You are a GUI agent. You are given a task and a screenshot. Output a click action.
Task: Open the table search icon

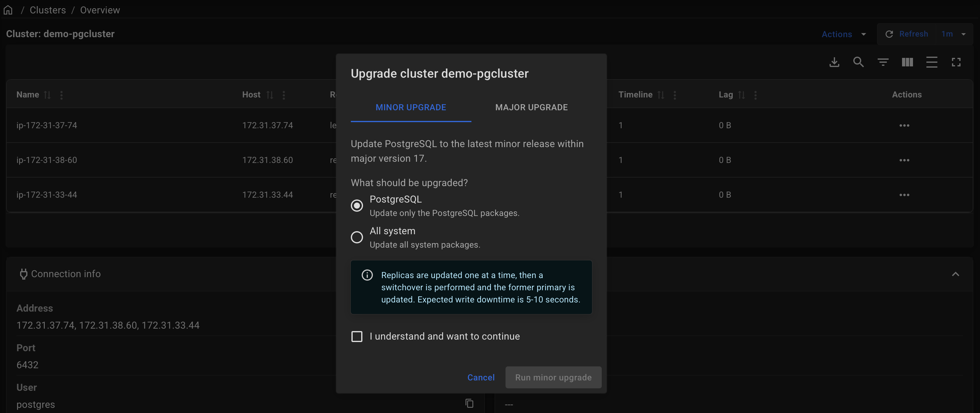858,62
